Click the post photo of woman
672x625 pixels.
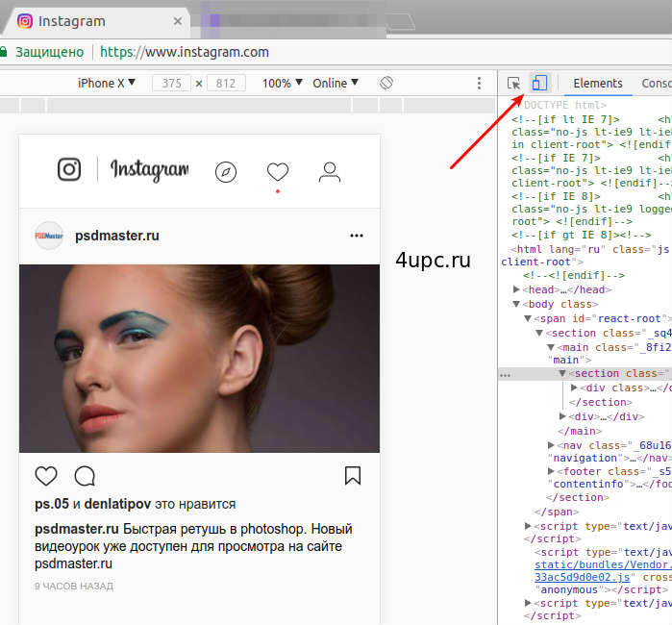point(199,359)
